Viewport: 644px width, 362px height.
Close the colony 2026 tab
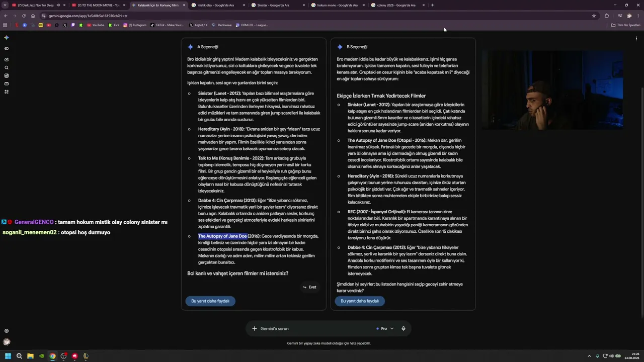point(424,5)
